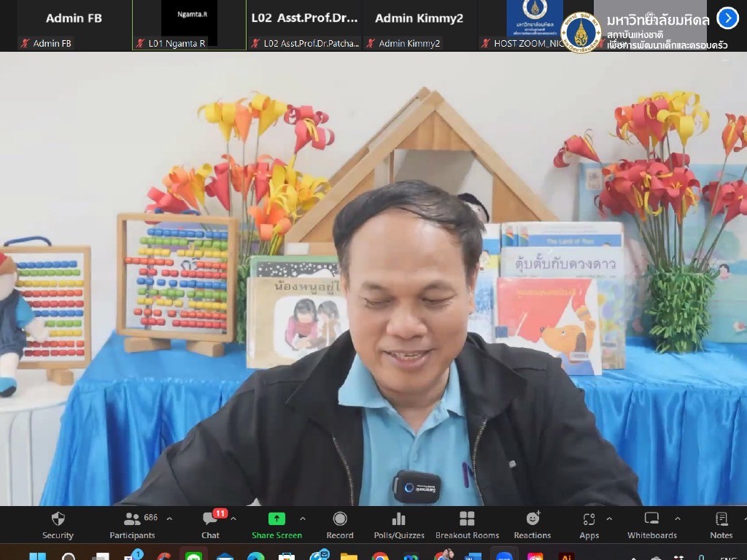Open the Reactions smiley menu

pos(533,524)
